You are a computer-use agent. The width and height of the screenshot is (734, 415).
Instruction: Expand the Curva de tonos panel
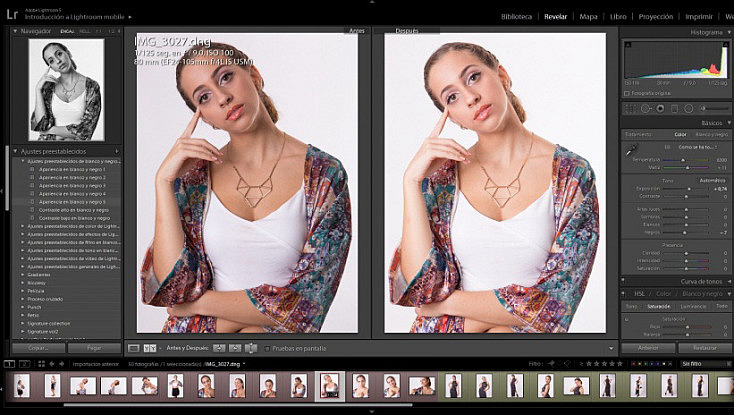point(729,282)
